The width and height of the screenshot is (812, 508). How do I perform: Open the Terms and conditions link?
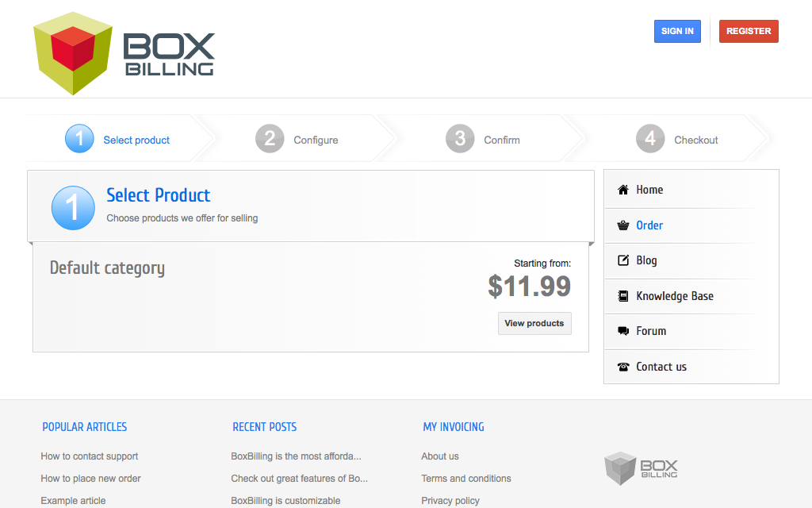point(466,479)
